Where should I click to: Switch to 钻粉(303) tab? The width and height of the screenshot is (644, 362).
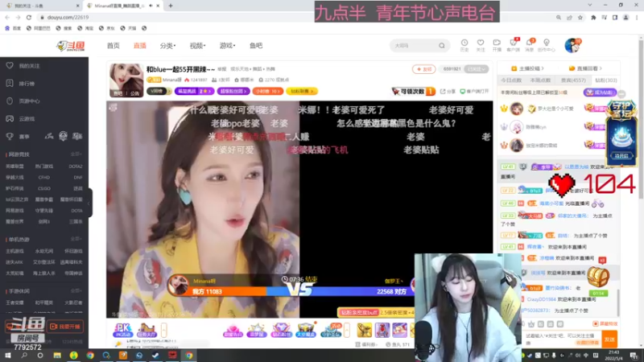[606, 80]
